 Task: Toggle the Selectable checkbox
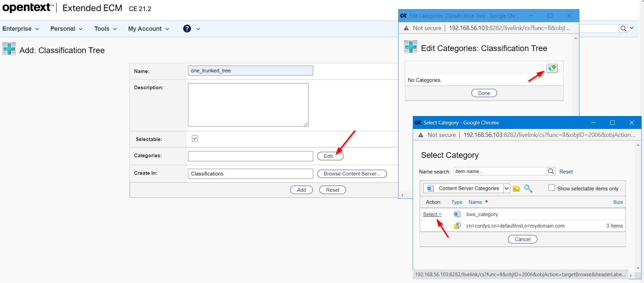195,139
